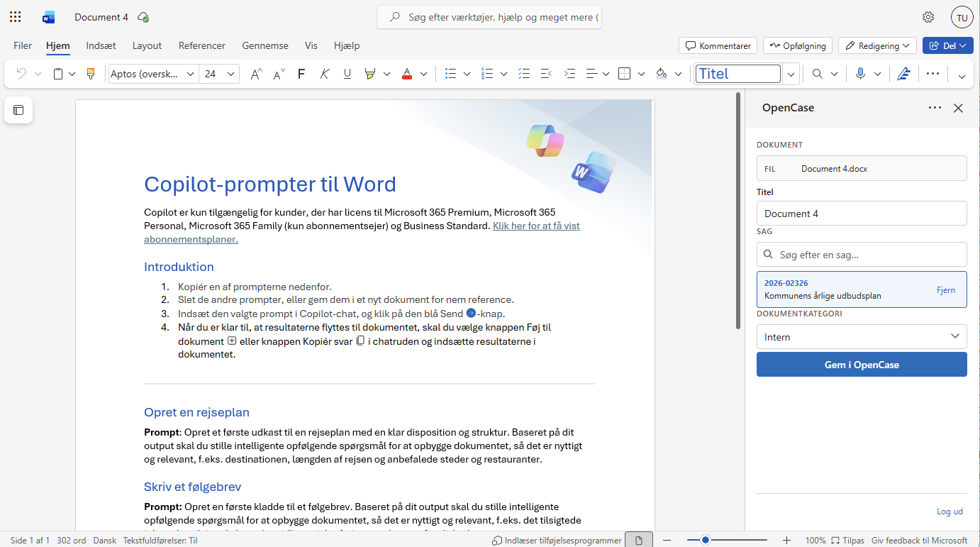Screen dimensions: 980x547
Task: Open the font color dropdown arrow
Action: [x=424, y=74]
